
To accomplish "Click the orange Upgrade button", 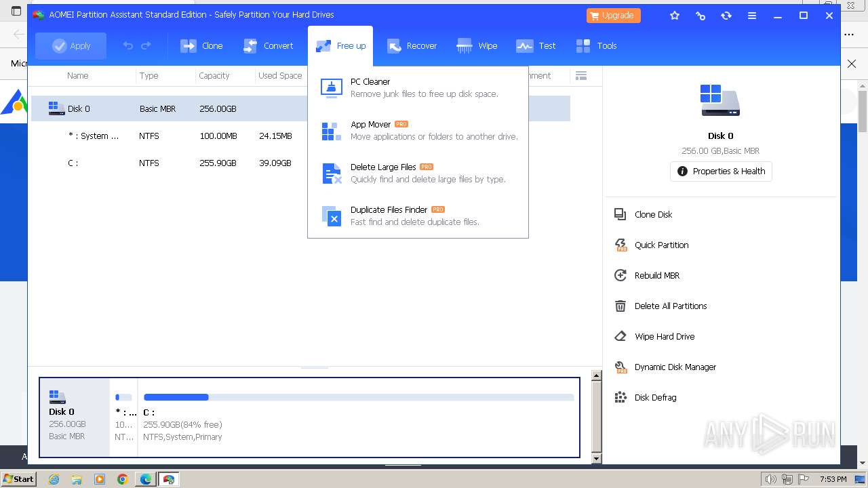I will pyautogui.click(x=613, y=16).
